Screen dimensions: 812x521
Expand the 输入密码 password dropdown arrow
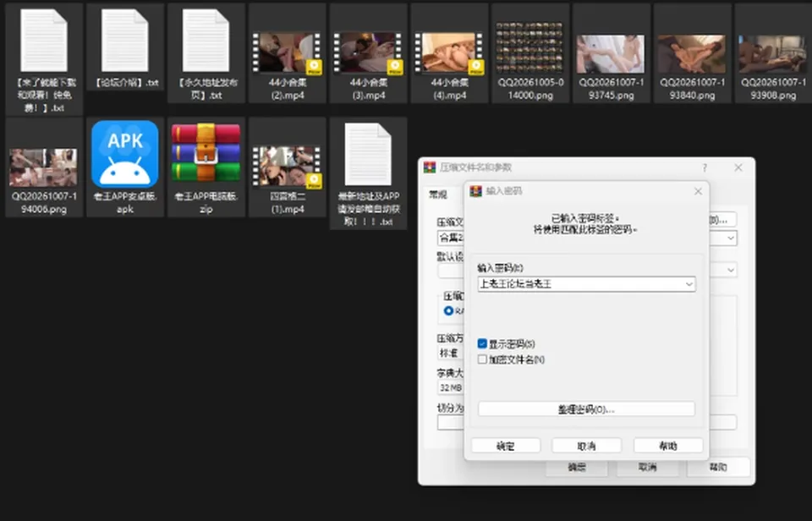689,284
